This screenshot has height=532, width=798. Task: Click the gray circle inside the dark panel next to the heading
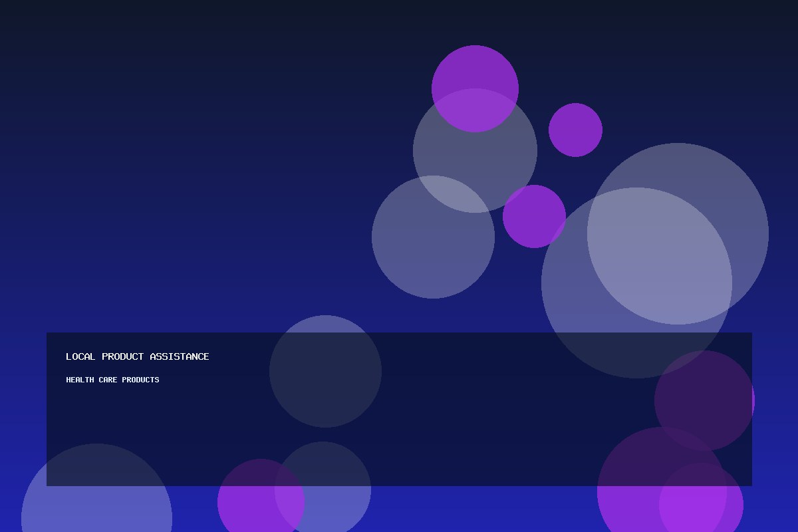point(325,371)
